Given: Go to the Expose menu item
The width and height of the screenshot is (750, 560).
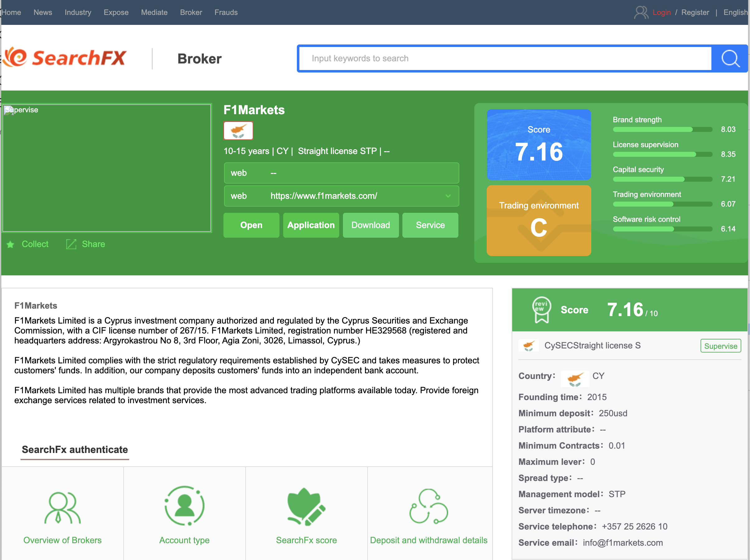Looking at the screenshot, I should tap(116, 12).
